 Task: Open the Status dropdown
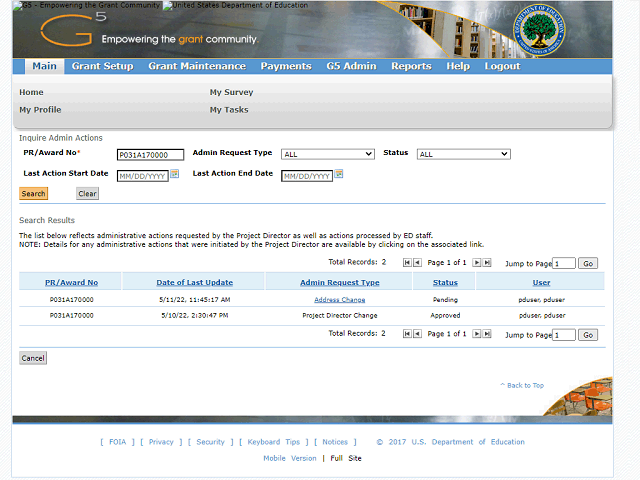point(464,154)
